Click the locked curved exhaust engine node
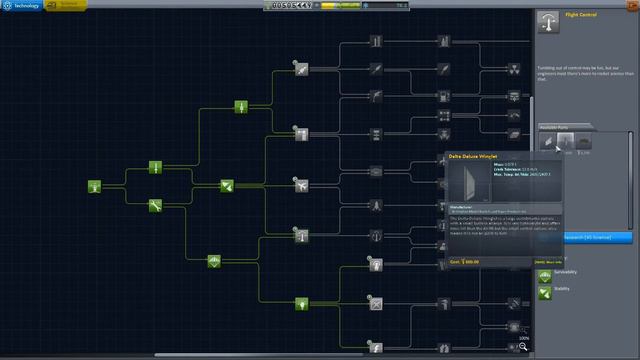 [376, 96]
